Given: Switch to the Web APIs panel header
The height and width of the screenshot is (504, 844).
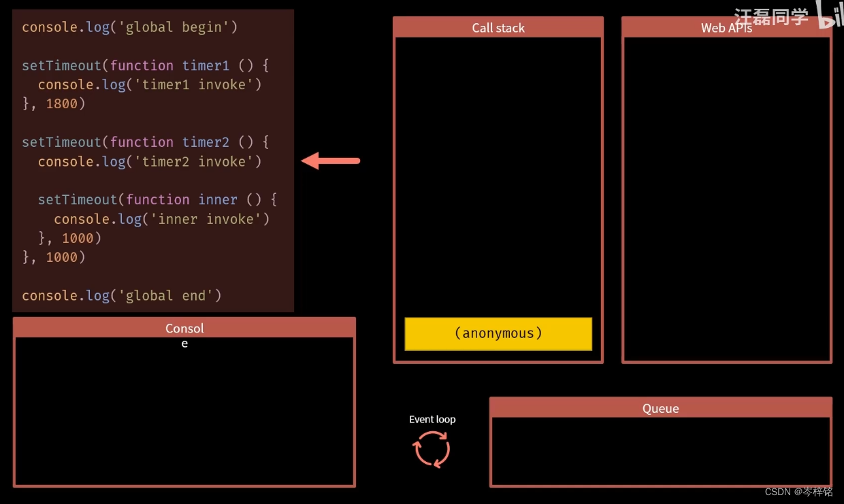Looking at the screenshot, I should tap(726, 28).
